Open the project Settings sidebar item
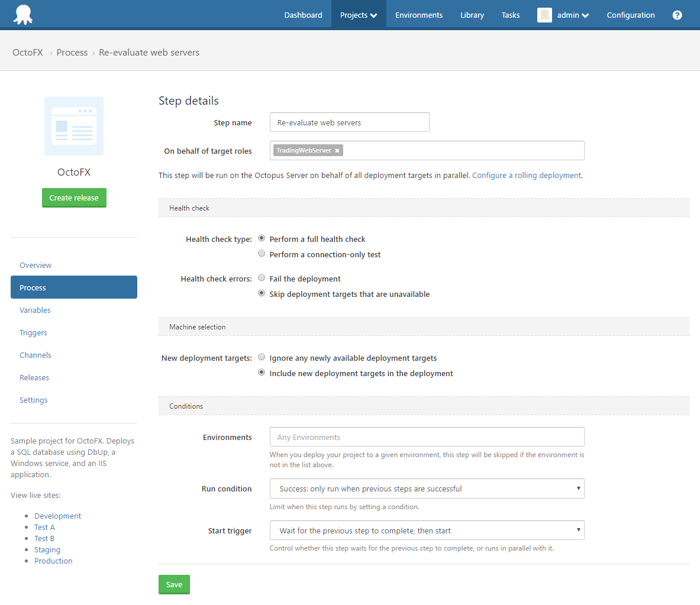700x605 pixels. [x=34, y=400]
